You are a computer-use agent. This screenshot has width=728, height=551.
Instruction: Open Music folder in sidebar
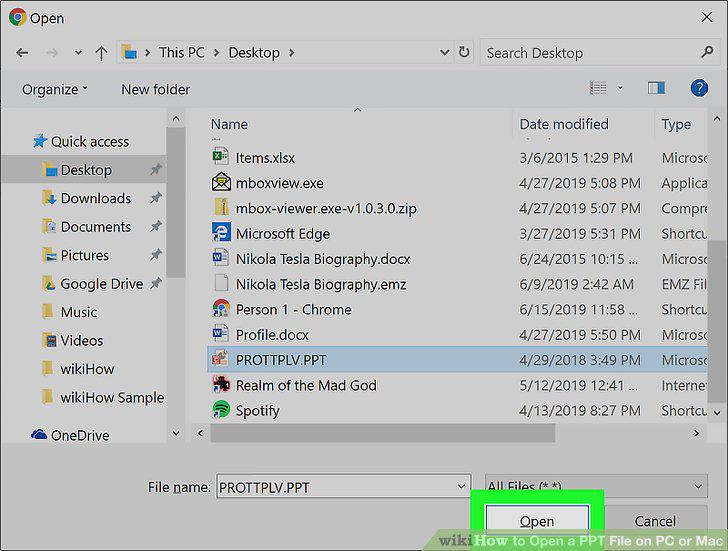click(x=69, y=312)
